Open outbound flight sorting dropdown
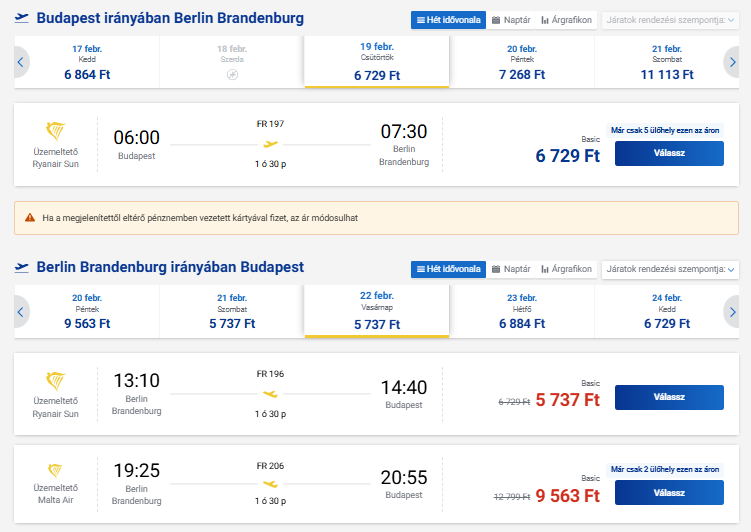 click(x=670, y=20)
